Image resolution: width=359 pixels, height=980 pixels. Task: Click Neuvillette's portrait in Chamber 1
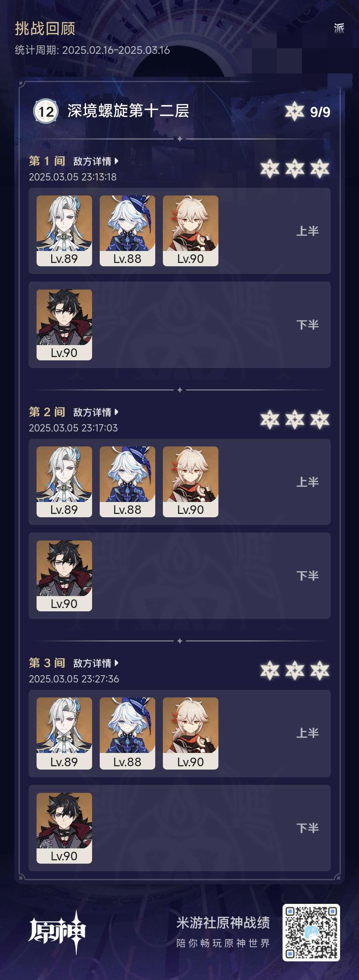tap(64, 231)
